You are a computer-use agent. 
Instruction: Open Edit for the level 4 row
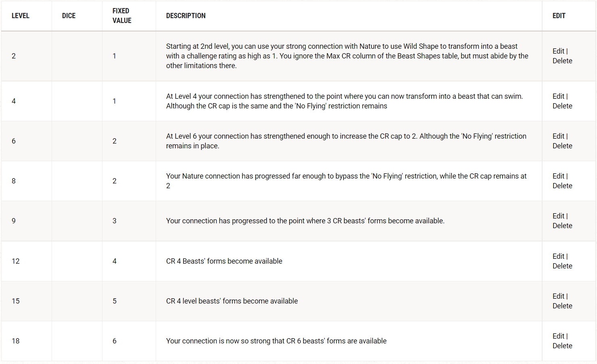click(558, 96)
